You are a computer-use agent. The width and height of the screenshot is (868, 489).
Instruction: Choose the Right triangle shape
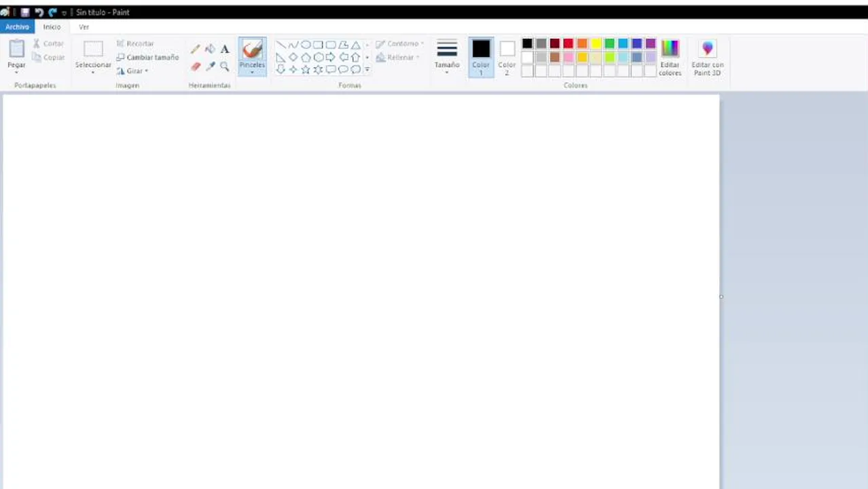[281, 57]
